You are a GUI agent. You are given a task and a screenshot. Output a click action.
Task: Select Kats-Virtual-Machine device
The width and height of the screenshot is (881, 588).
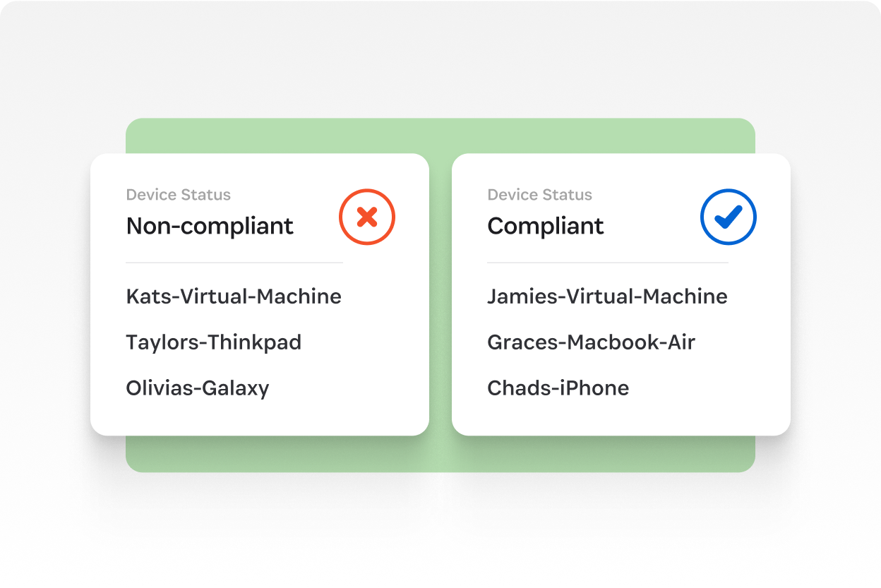(234, 296)
